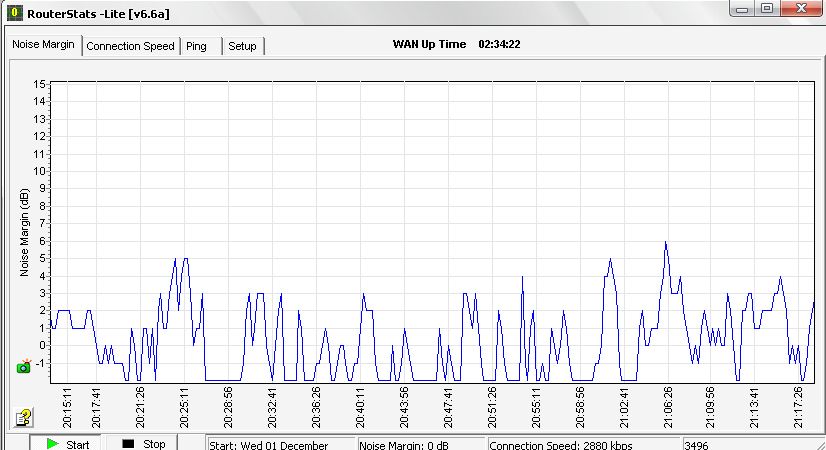826x450 pixels.
Task: Click the Connection Speed 2880 kbps field
Action: coord(584,444)
